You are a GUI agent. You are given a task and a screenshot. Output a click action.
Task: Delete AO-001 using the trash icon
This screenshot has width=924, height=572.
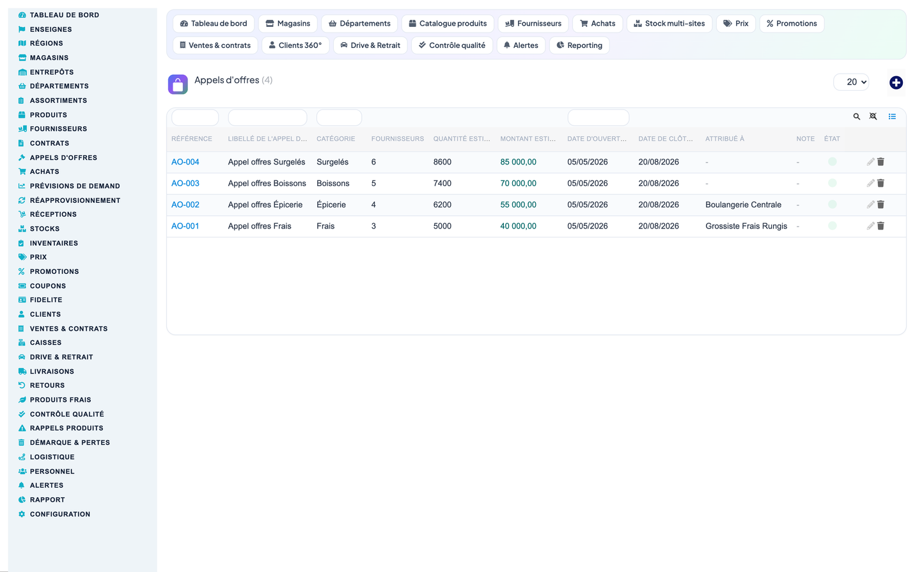click(x=881, y=226)
